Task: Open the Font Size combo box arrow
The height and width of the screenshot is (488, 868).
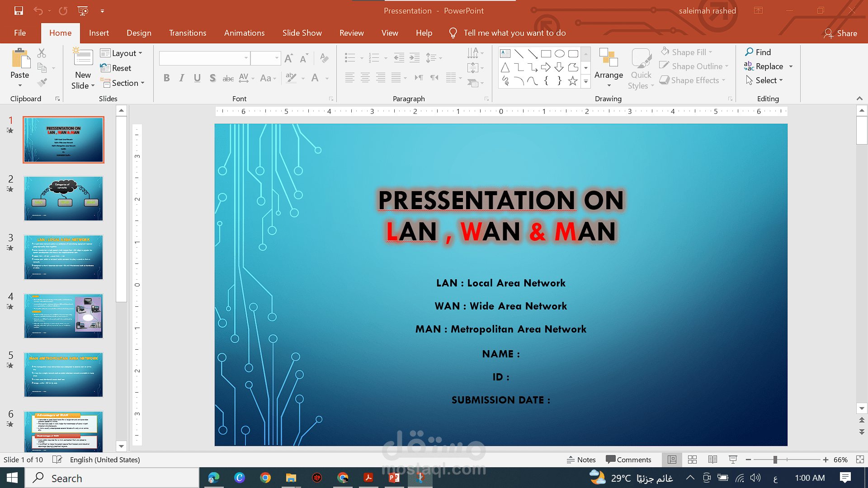Action: tap(278, 58)
